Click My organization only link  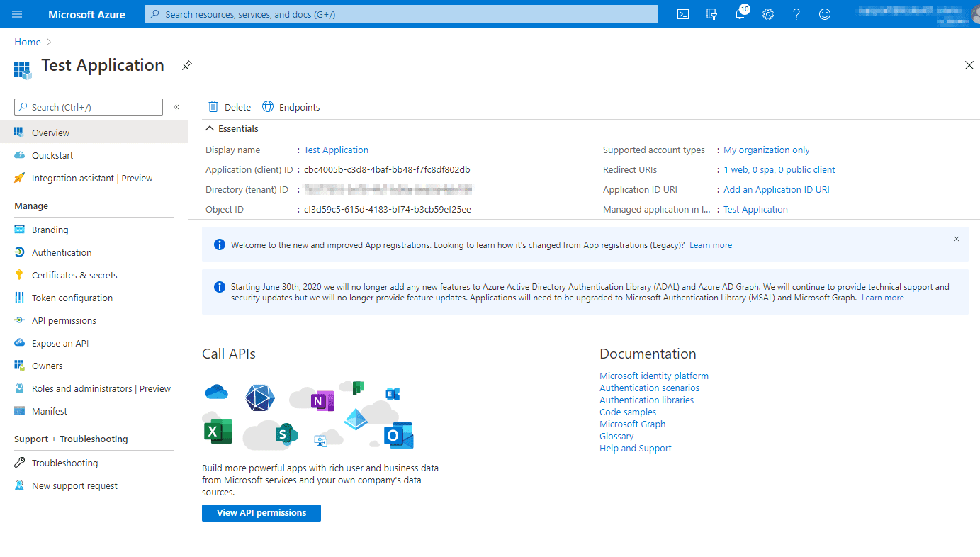tap(766, 150)
